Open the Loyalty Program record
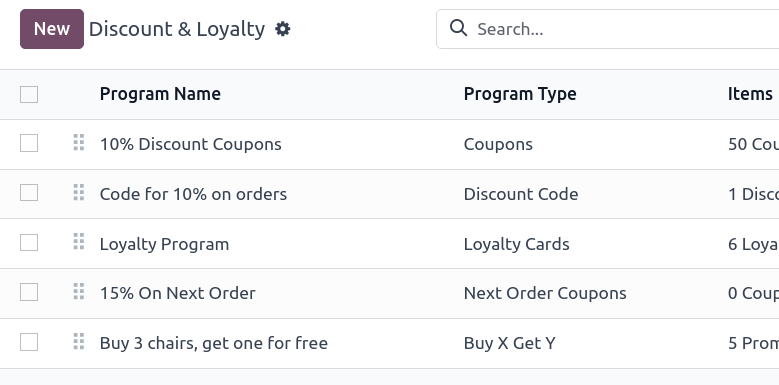Viewport: 779px width, 385px height. click(x=164, y=244)
